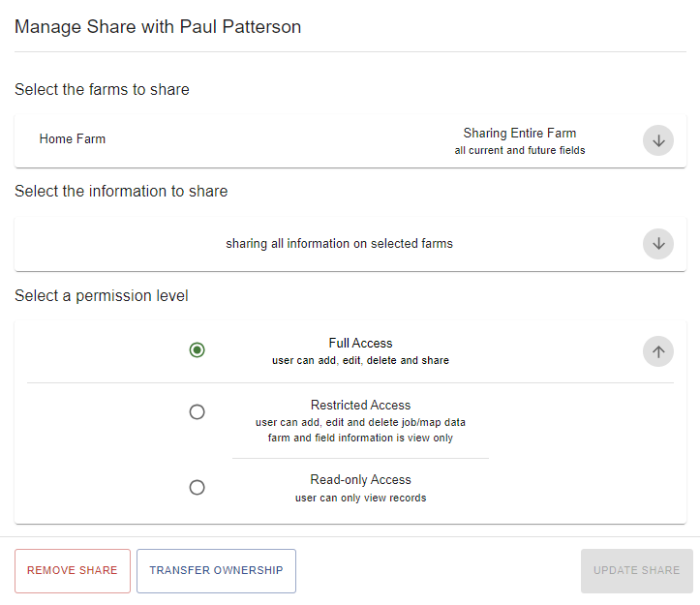Click the Home Farm row label
The height and width of the screenshot is (605, 700).
[73, 138]
